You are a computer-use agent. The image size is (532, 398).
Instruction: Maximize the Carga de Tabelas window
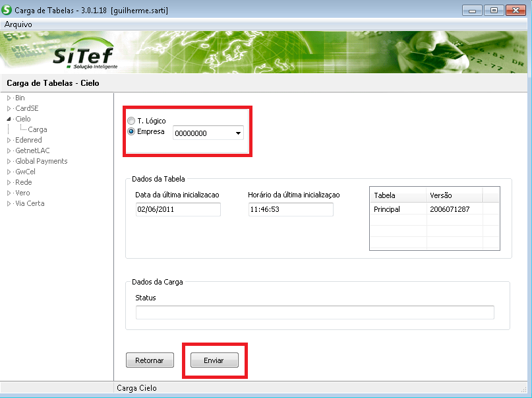(x=494, y=11)
